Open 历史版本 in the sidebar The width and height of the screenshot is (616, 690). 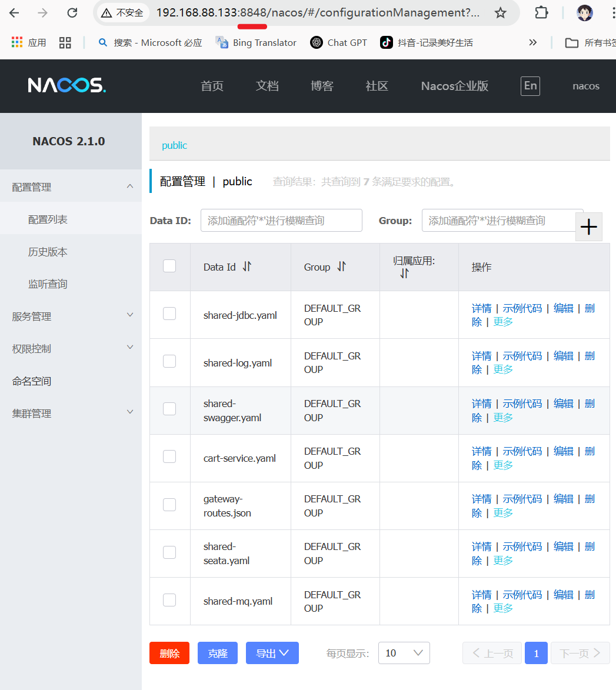48,252
